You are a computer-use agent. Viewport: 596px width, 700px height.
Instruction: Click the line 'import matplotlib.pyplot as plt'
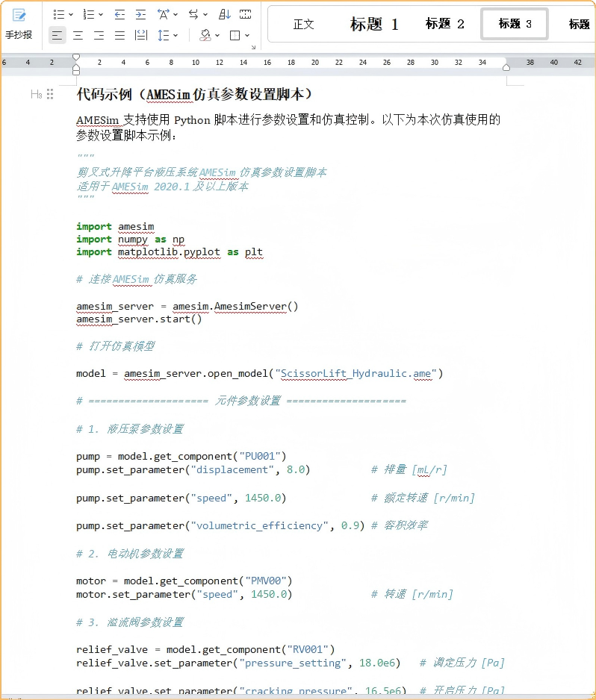pos(170,252)
